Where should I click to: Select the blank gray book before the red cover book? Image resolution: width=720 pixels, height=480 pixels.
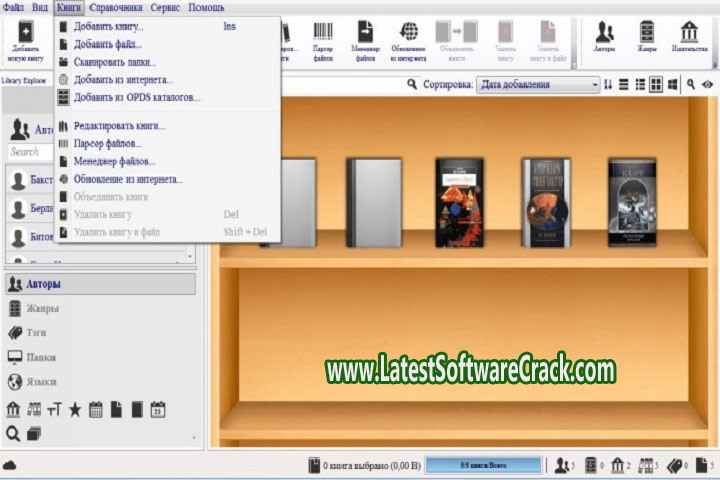pos(374,203)
